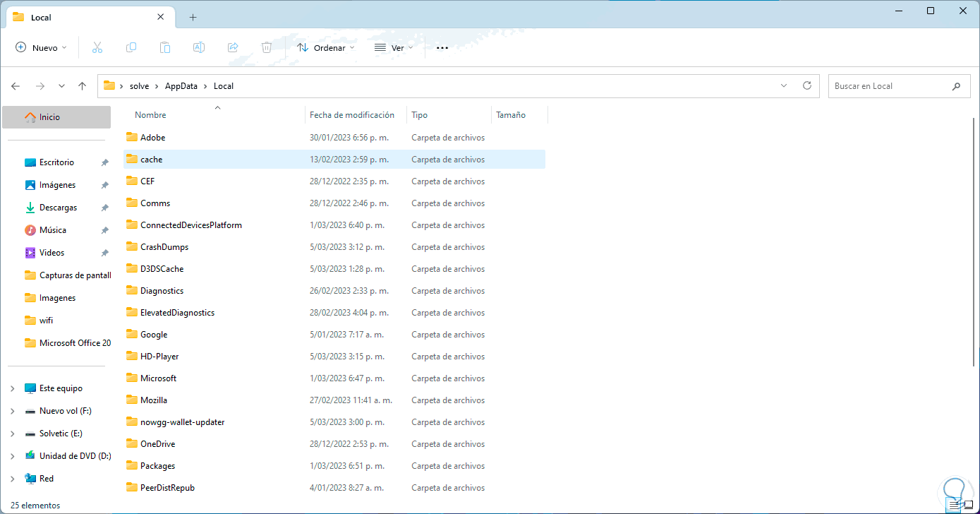980x514 pixels.
Task: Open the Ver dropdown menu
Action: tap(394, 48)
